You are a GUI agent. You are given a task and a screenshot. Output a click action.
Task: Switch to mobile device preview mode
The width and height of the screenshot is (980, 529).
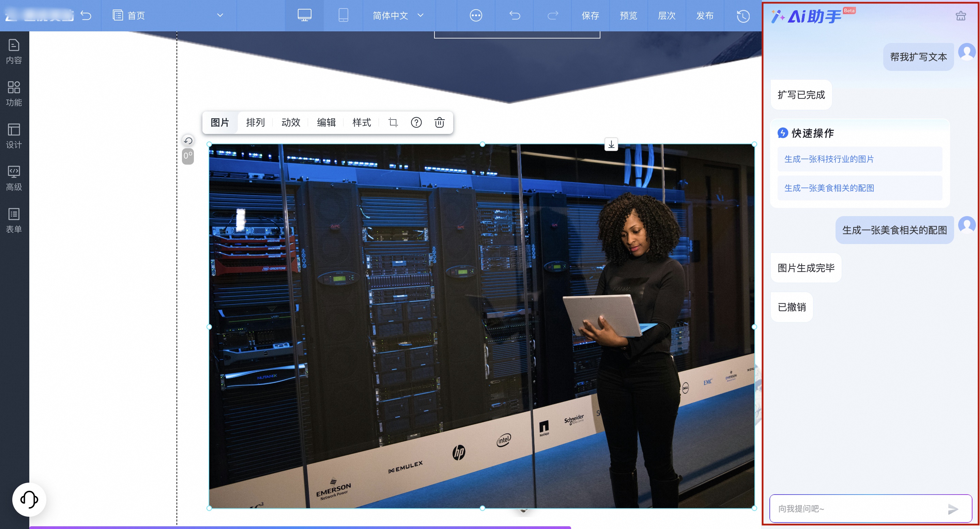tap(343, 15)
